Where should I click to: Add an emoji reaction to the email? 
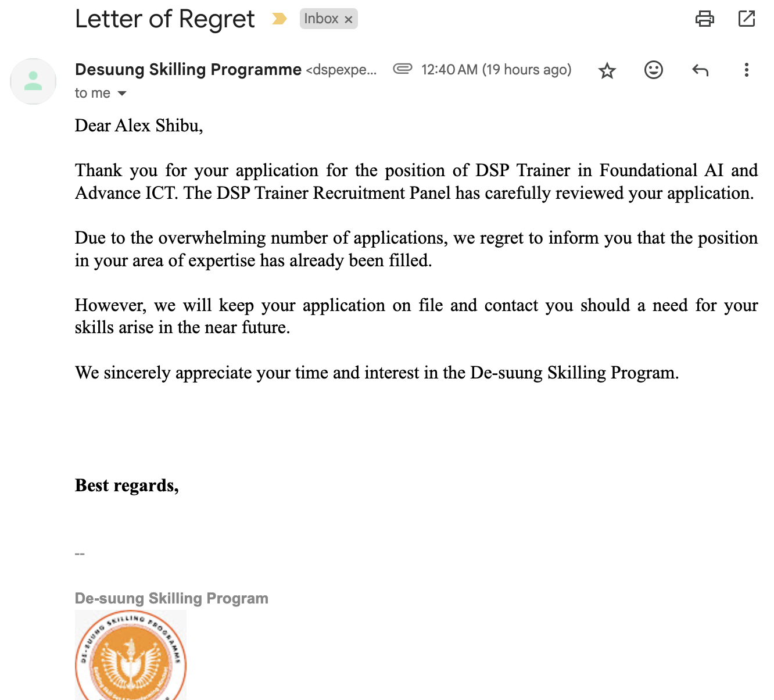coord(653,70)
